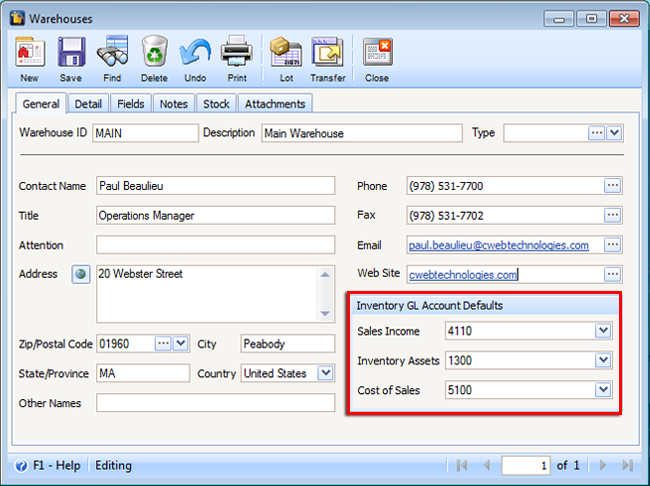The width and height of the screenshot is (650, 486).
Task: Switch to the Fields tab
Action: [x=131, y=104]
